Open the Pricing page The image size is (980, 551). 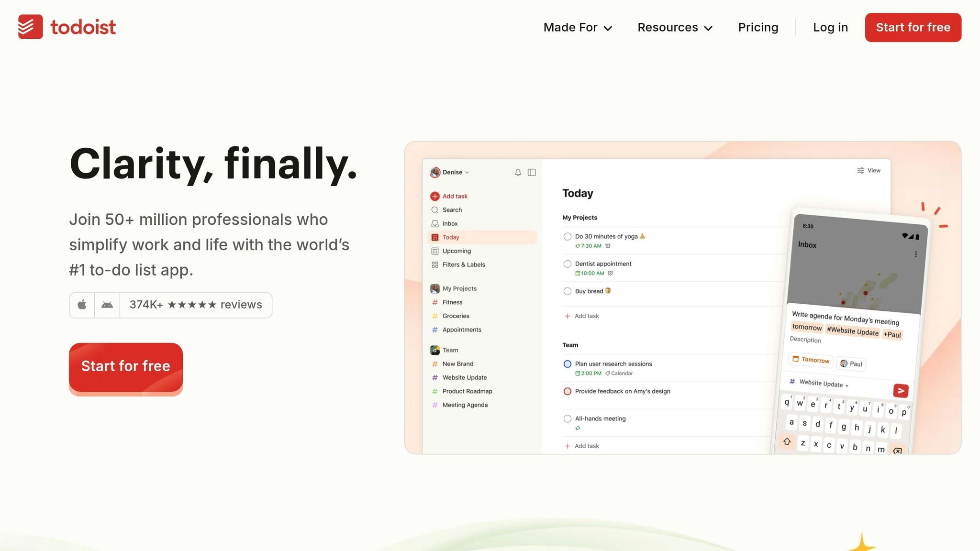[x=758, y=27]
